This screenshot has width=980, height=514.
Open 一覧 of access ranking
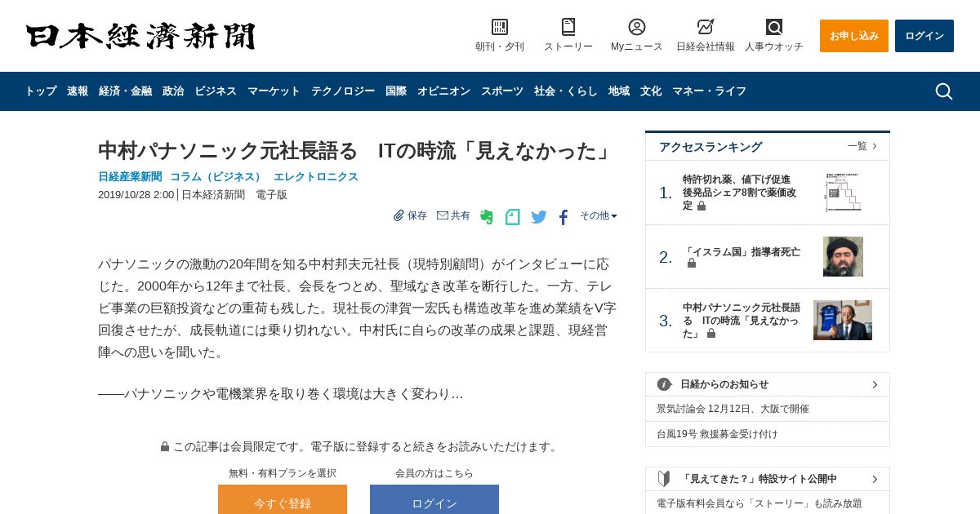(x=862, y=146)
